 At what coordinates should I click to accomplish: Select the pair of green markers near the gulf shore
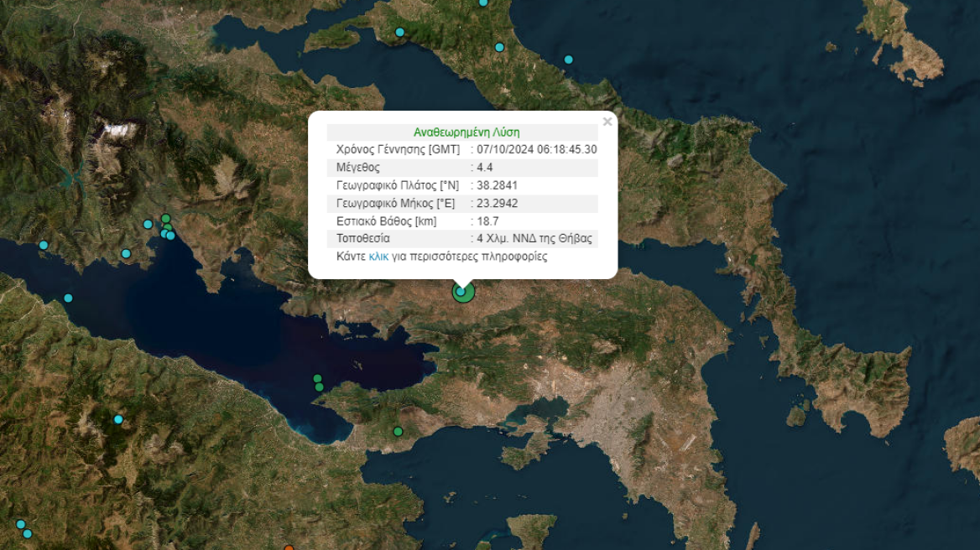coord(317,382)
